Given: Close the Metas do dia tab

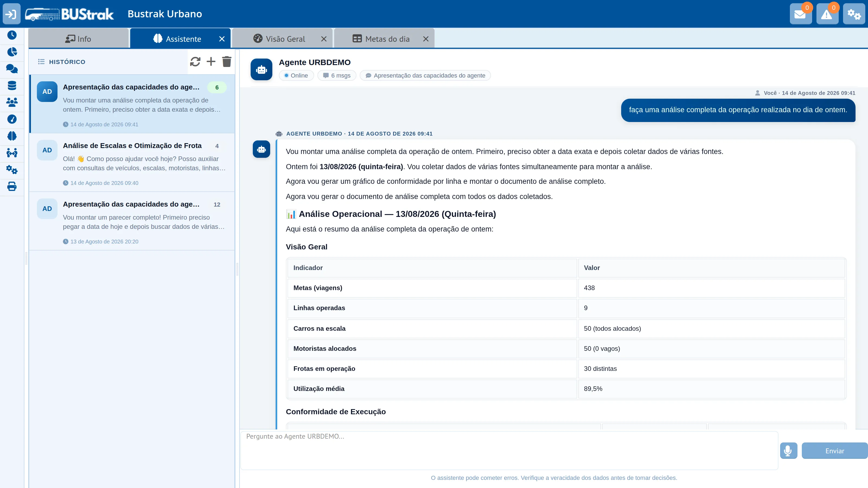Looking at the screenshot, I should pyautogui.click(x=426, y=39).
